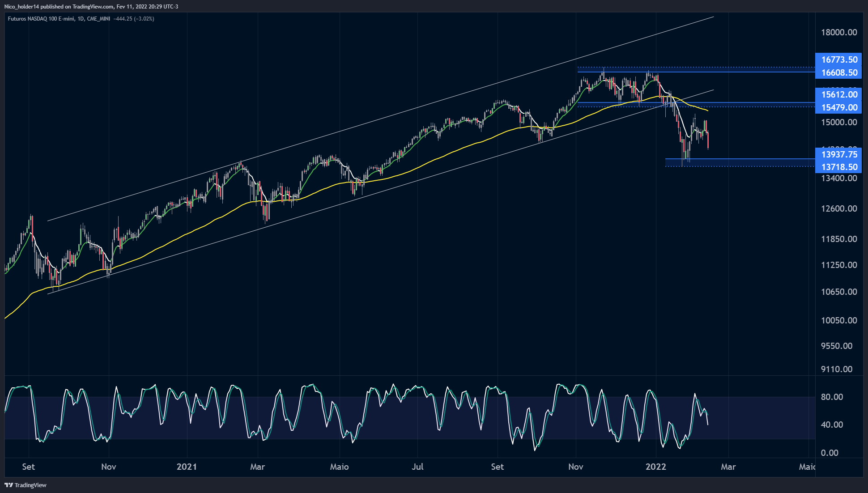Screen dimensions: 868x493
Task: Click the Futuros NASDAQ 100 E-mini symbol title
Action: click(41, 19)
